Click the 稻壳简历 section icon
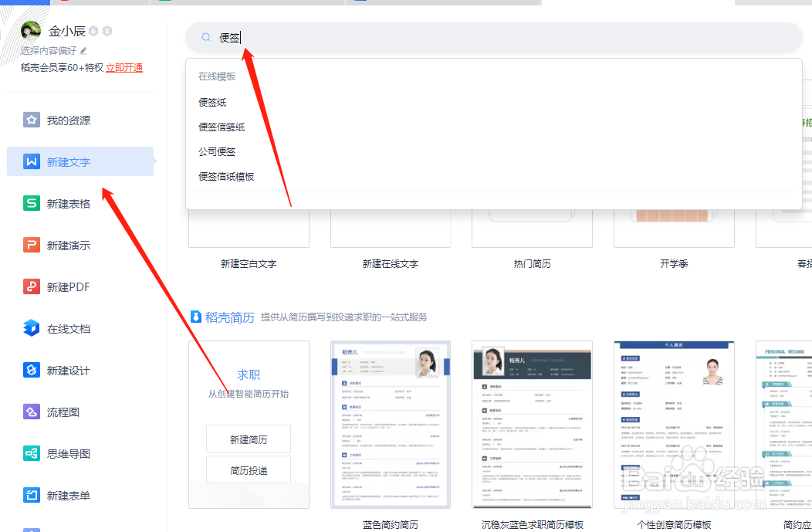The width and height of the screenshot is (812, 532). [196, 317]
